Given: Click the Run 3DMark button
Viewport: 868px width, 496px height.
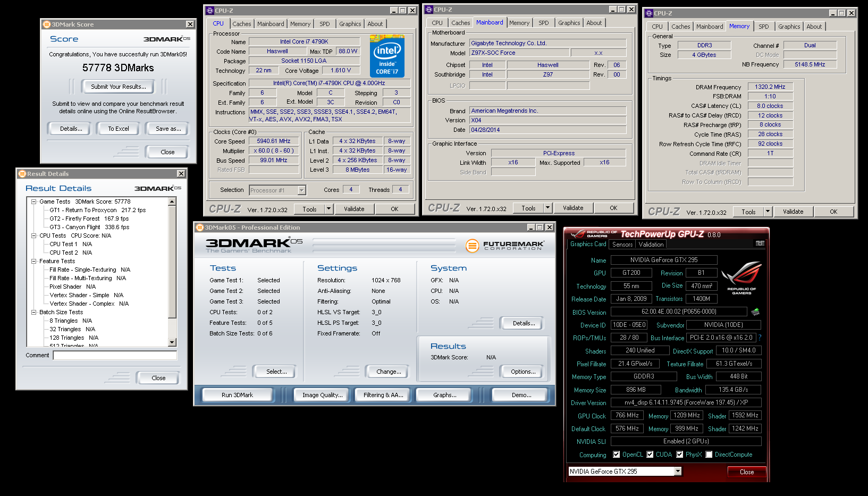Looking at the screenshot, I should point(237,395).
